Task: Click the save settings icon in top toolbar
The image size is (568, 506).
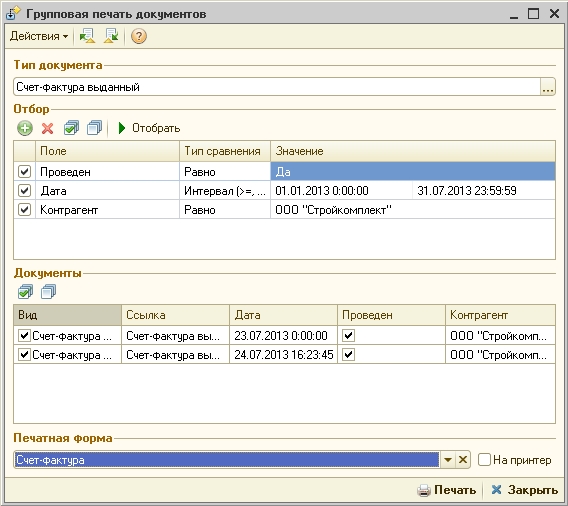Action: 111,36
